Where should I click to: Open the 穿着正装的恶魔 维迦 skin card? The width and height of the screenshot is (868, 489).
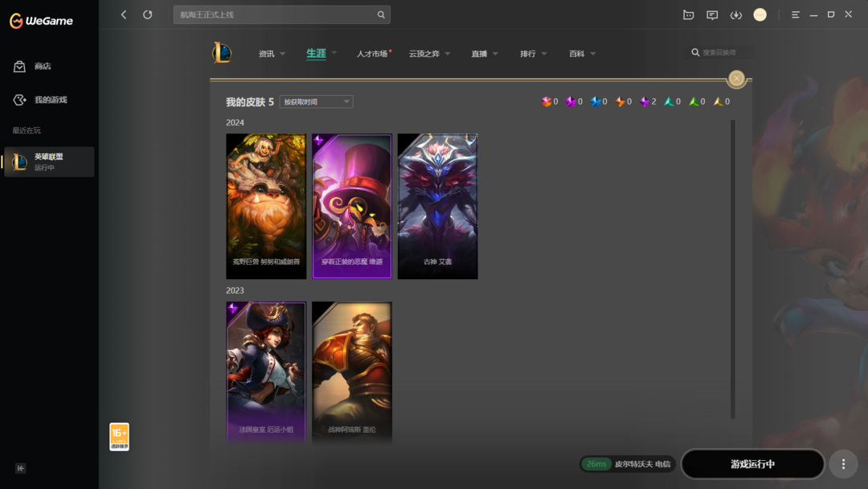(x=351, y=206)
